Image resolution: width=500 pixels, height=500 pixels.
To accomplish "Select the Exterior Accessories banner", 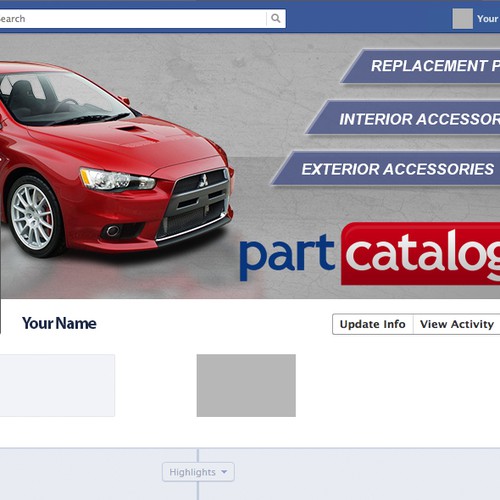I will pyautogui.click(x=386, y=168).
